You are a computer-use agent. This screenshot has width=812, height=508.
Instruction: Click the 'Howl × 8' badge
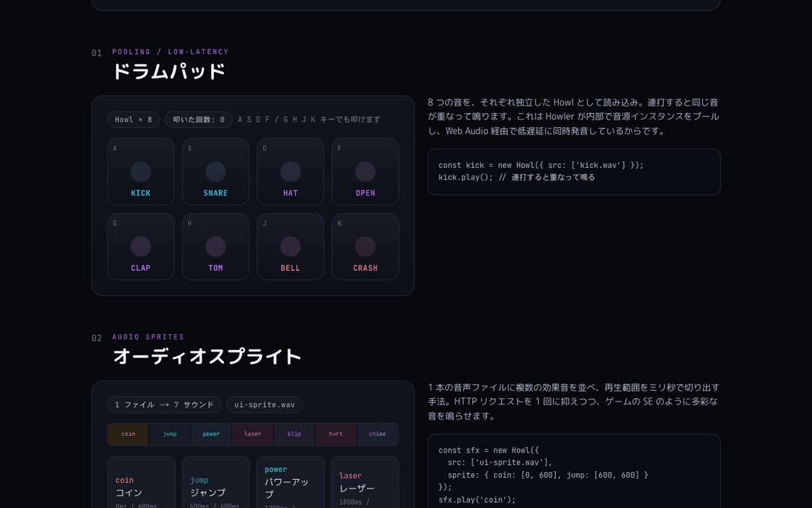(133, 120)
